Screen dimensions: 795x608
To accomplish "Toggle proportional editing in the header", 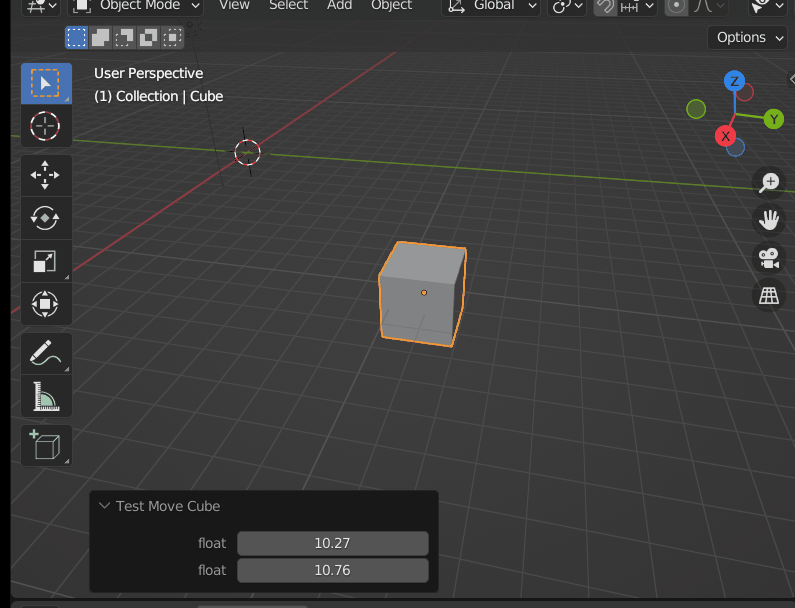I will tap(676, 6).
